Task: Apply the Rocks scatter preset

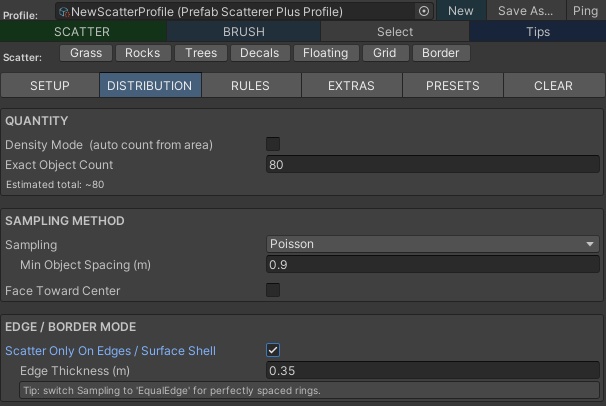Action: (x=143, y=53)
